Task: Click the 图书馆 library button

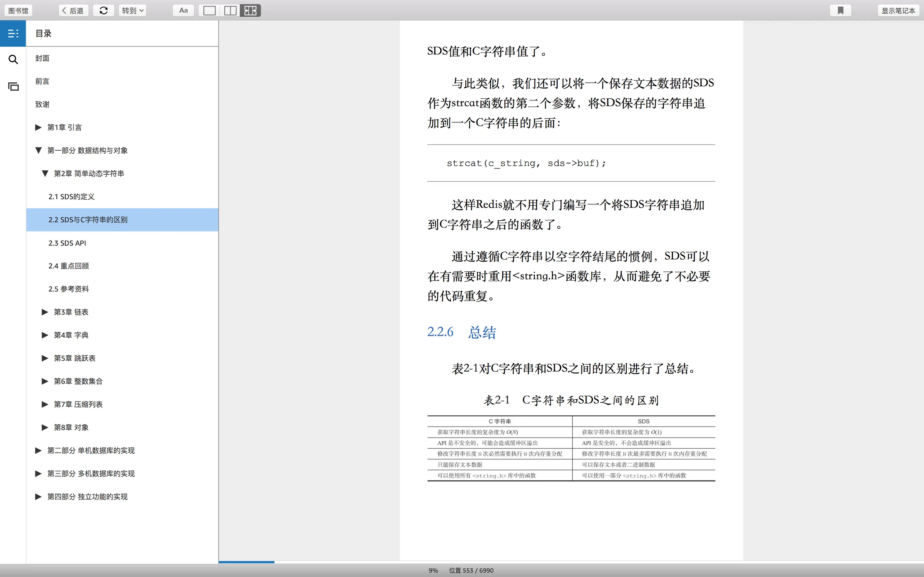Action: (x=18, y=11)
